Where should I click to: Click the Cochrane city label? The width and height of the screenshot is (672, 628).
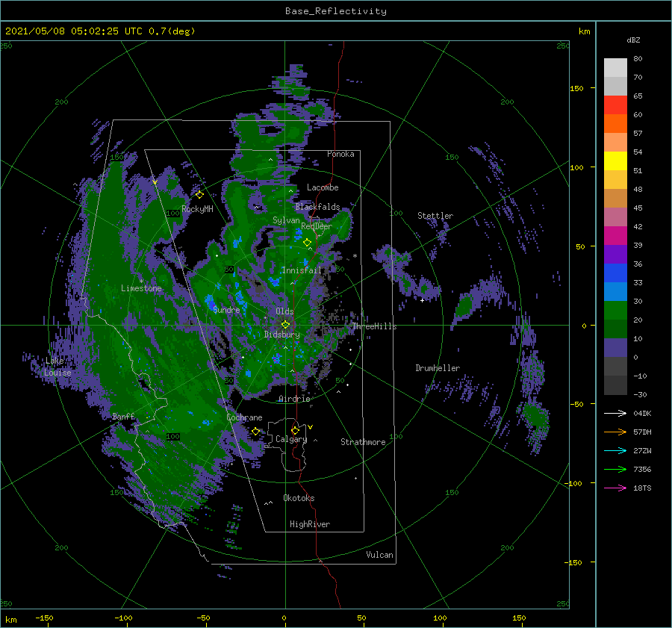click(244, 417)
